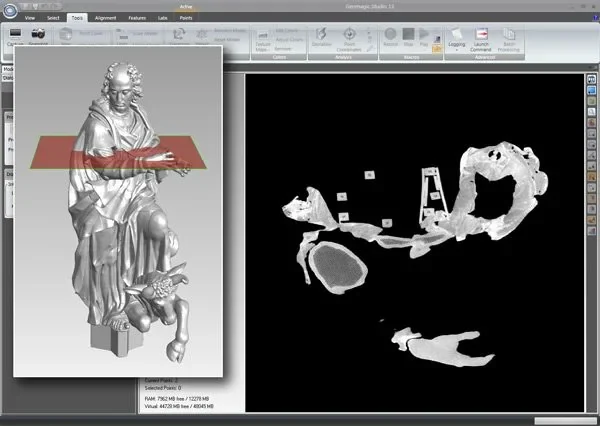This screenshot has width=600, height=426.
Task: Click the Active contextual tab label
Action: click(186, 7)
